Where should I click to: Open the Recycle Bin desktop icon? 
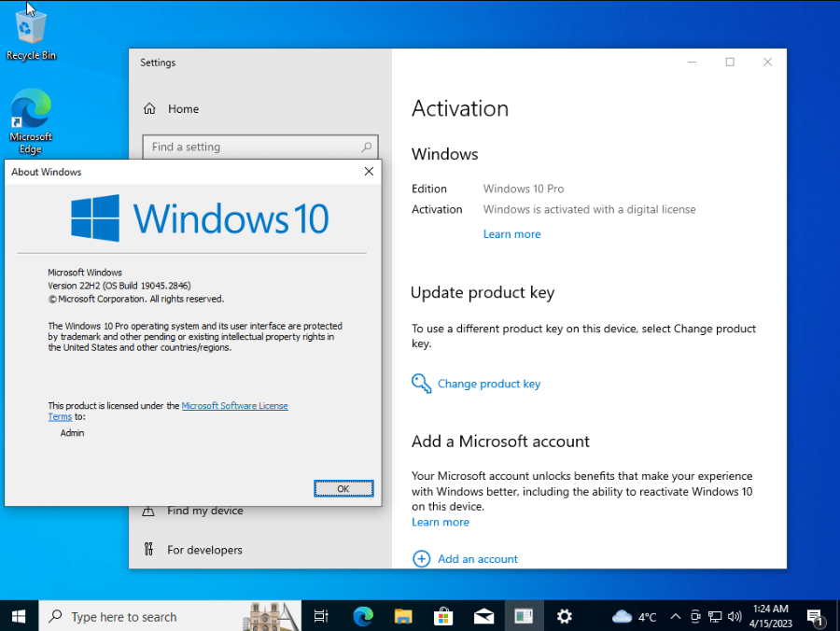(x=31, y=34)
